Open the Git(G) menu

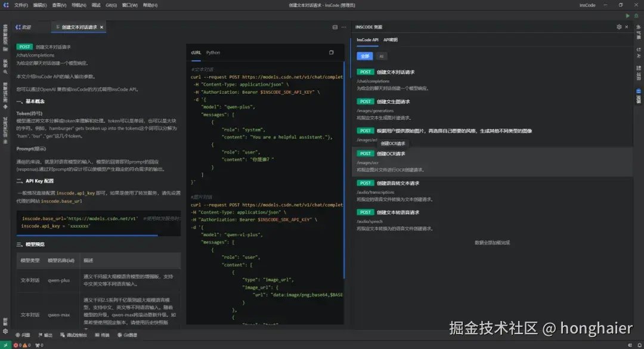(x=111, y=5)
